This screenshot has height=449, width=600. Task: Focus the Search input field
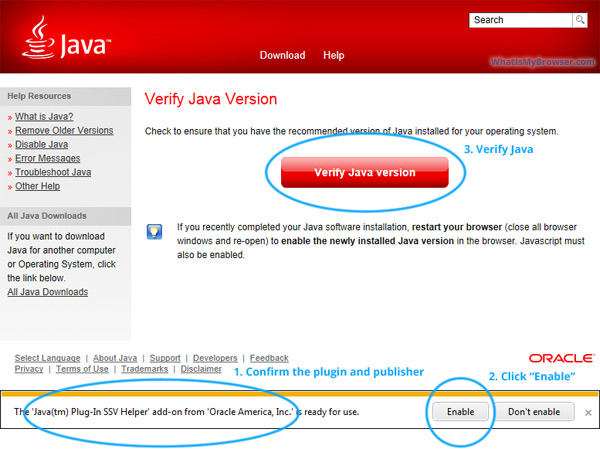520,20
